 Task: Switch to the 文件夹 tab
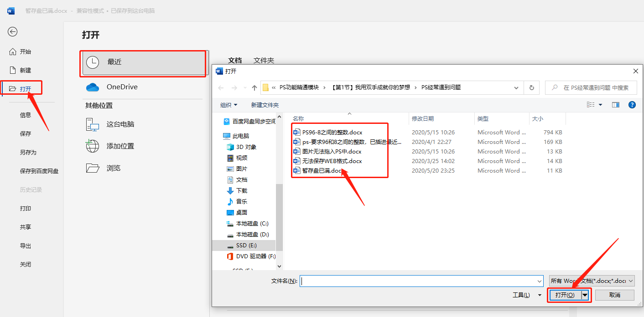click(264, 60)
